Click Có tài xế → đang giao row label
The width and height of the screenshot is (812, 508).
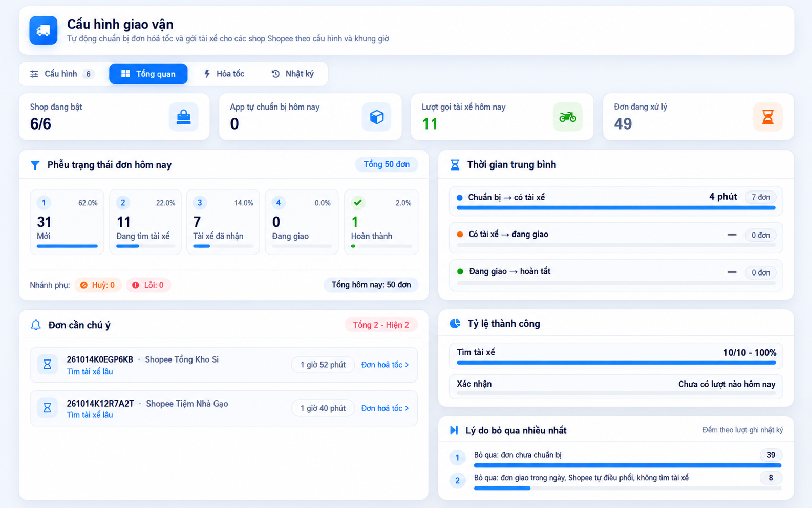[x=508, y=235]
